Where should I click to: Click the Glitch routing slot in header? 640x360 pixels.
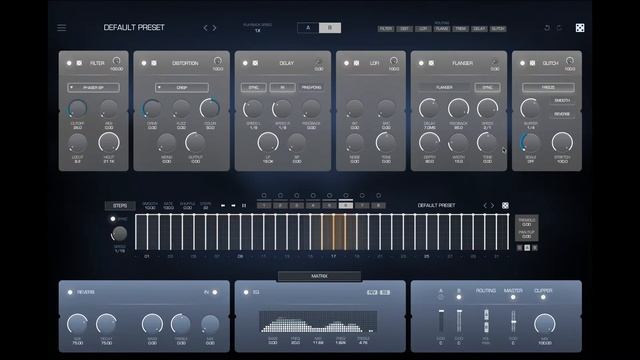(498, 29)
